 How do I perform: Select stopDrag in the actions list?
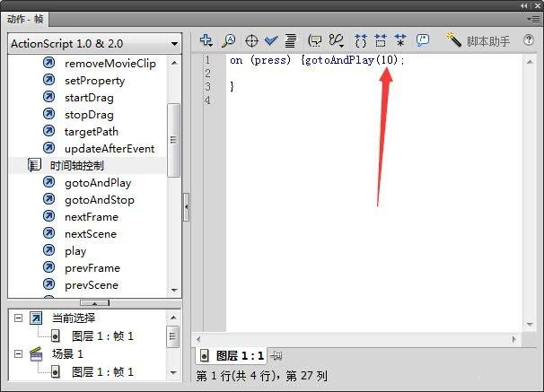pos(89,115)
